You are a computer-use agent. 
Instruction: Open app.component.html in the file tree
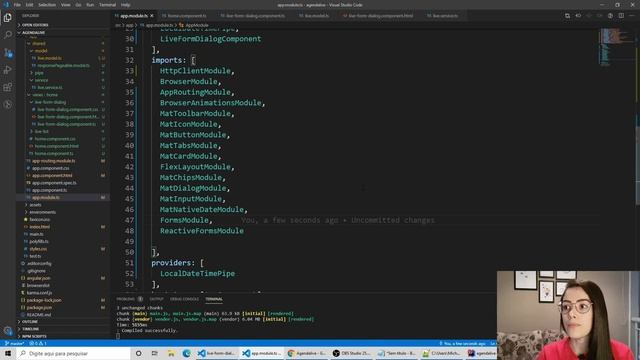[x=52, y=176]
